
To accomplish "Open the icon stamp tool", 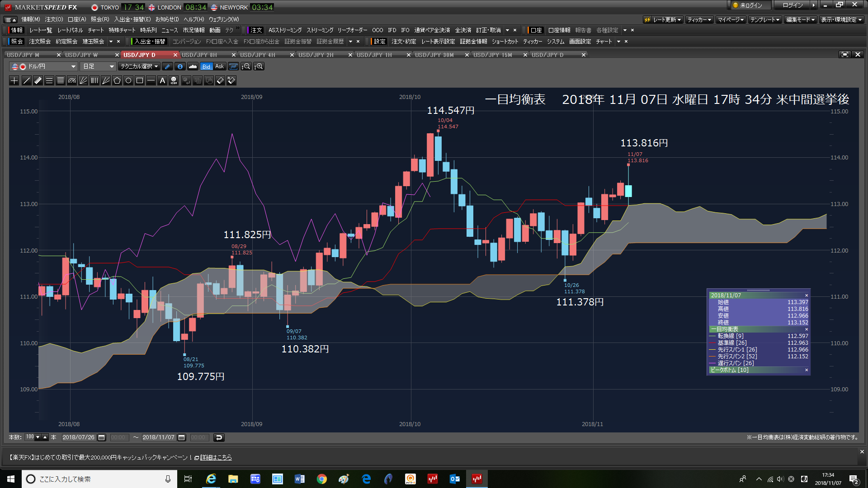I will click(174, 80).
